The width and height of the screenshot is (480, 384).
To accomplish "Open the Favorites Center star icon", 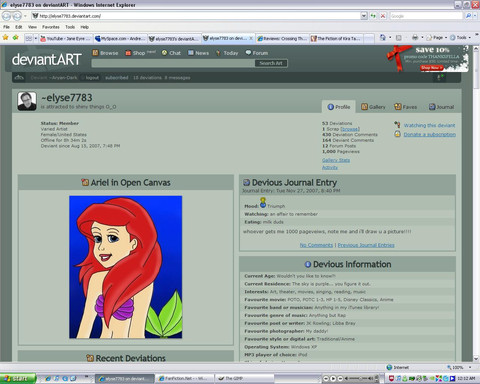I will (x=5, y=38).
